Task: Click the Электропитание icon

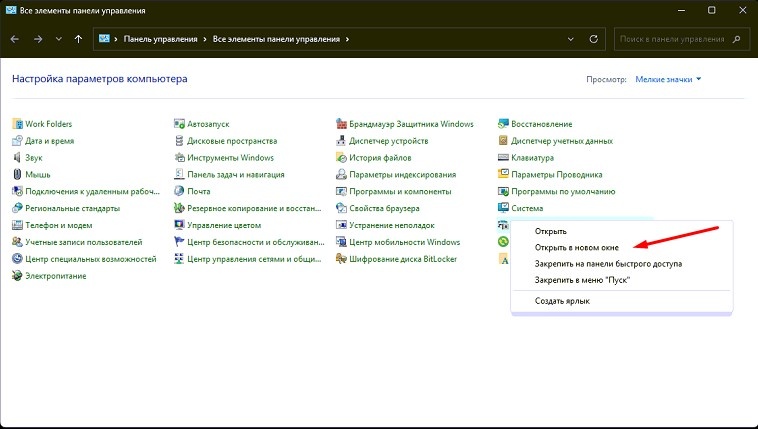Action: 17,276
